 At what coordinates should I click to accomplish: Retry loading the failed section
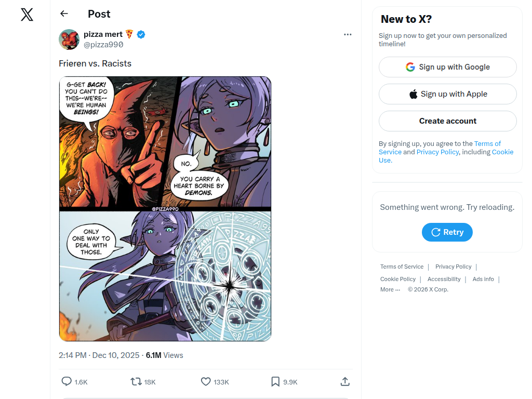tap(447, 232)
